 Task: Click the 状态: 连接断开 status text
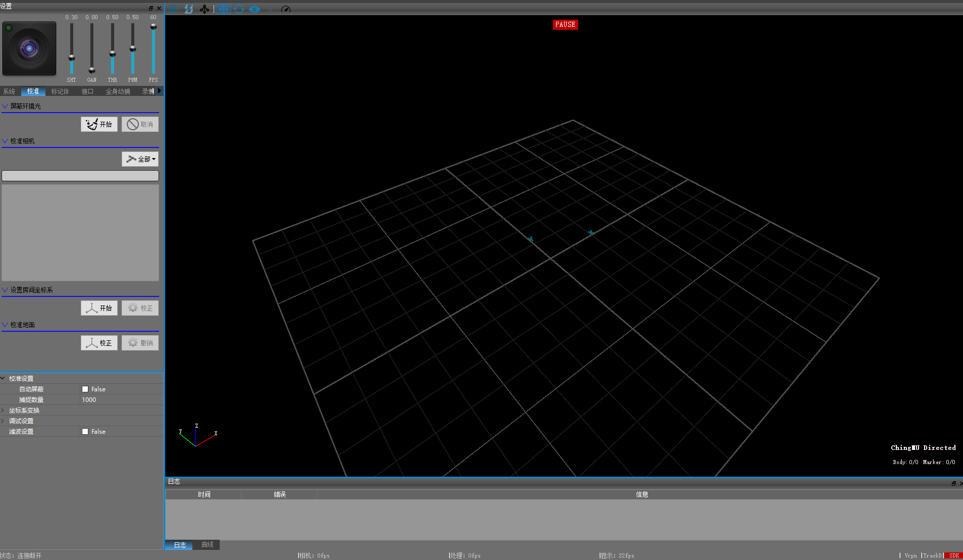tap(21, 555)
